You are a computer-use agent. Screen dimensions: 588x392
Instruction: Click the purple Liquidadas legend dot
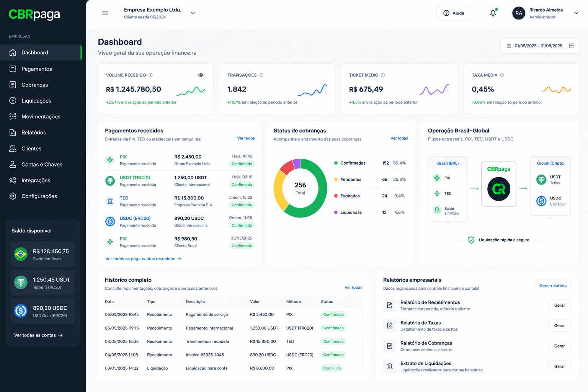pyautogui.click(x=336, y=212)
